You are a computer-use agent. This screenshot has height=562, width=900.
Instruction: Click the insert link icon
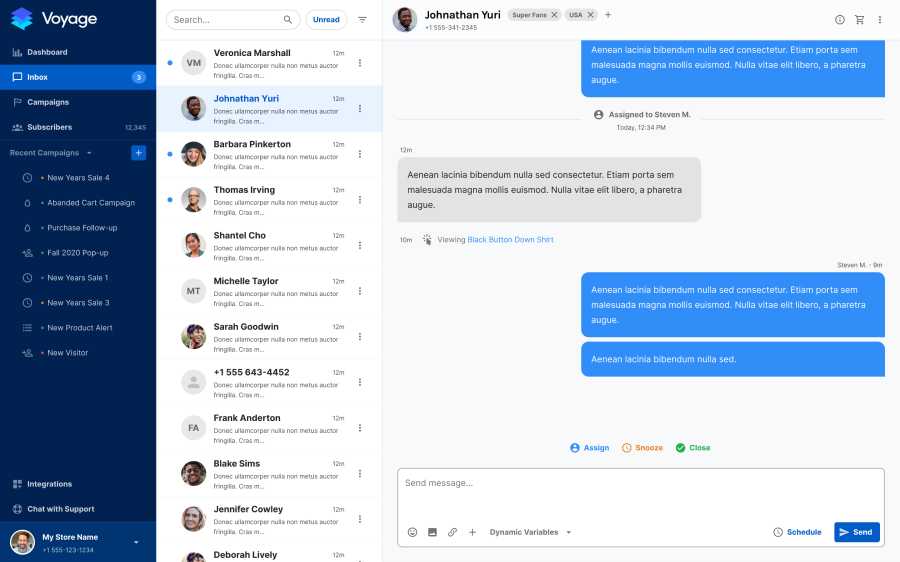[452, 532]
